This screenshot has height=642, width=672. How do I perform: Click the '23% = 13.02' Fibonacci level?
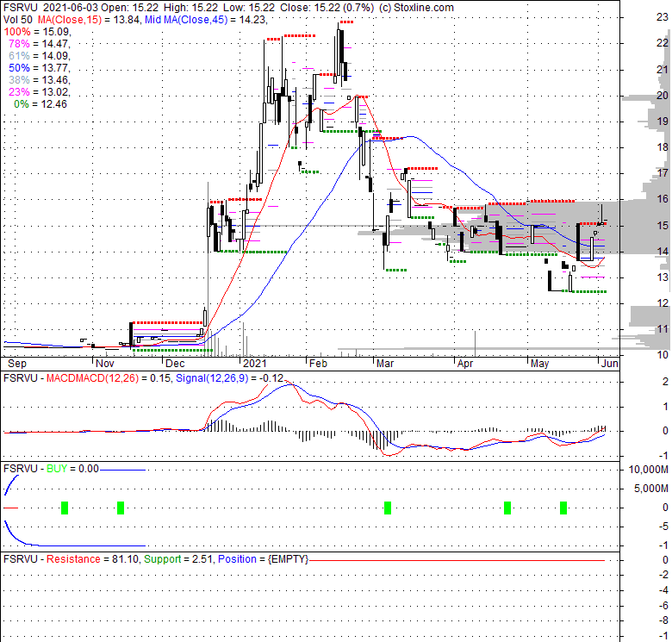click(40, 91)
